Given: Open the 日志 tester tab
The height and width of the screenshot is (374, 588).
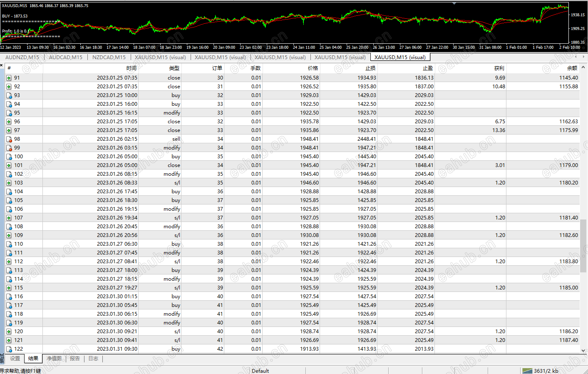Looking at the screenshot, I should pyautogui.click(x=93, y=359).
